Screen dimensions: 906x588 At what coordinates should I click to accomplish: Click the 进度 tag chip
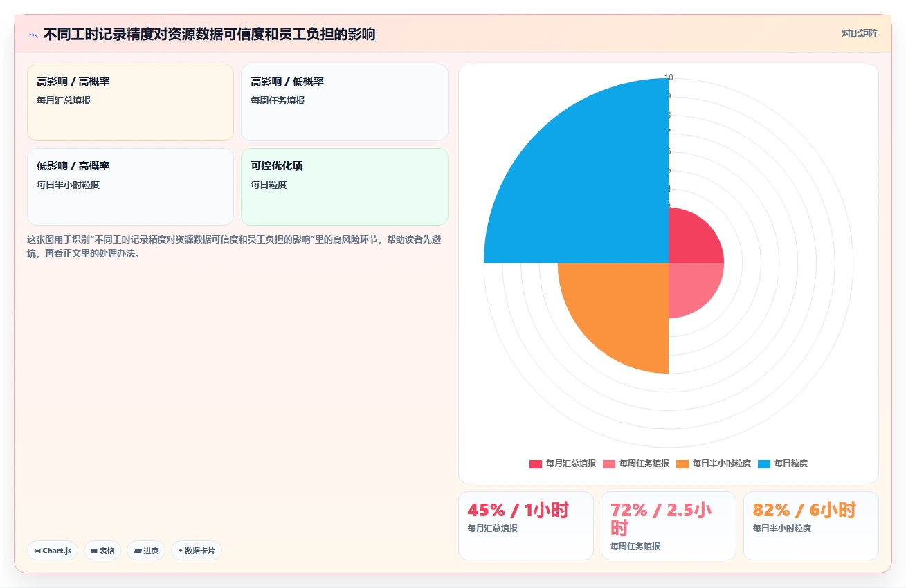point(146,551)
